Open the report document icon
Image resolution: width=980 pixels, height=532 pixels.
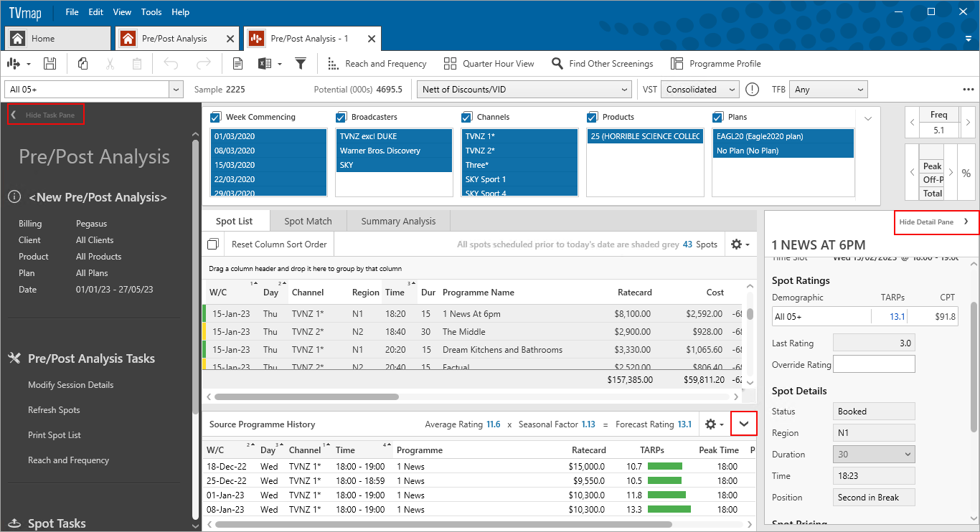pyautogui.click(x=237, y=64)
